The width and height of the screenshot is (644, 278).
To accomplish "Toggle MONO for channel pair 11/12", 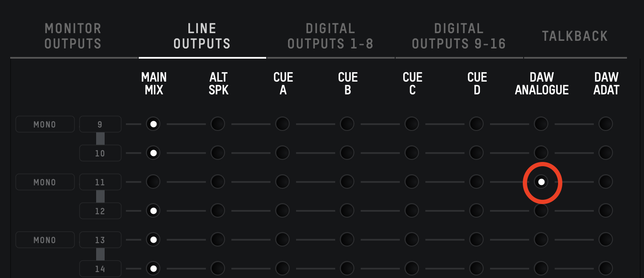I will (45, 182).
